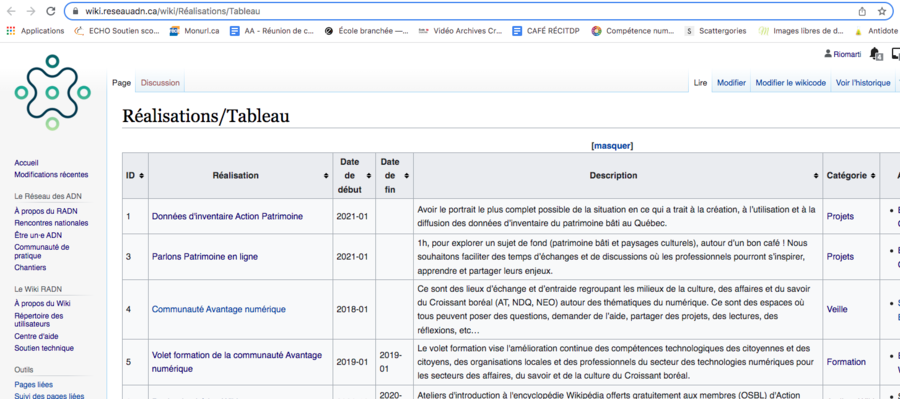Open À propos du Wiki

tap(42, 304)
